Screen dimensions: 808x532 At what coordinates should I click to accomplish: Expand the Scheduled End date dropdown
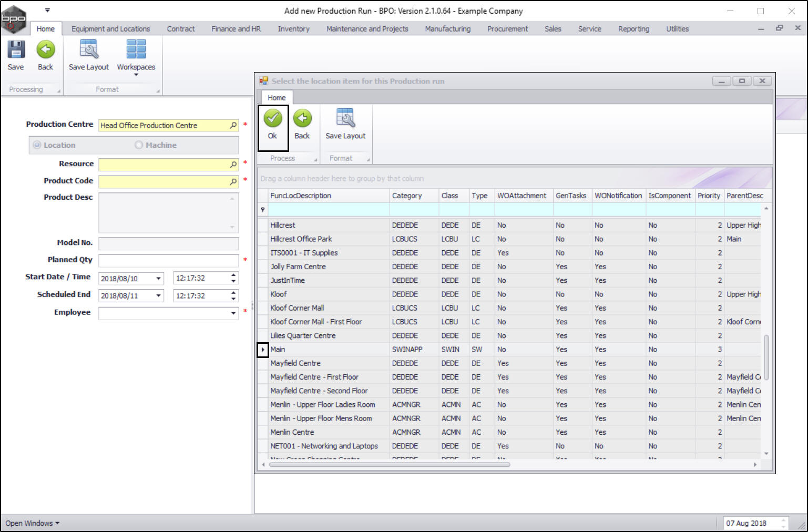pos(158,296)
